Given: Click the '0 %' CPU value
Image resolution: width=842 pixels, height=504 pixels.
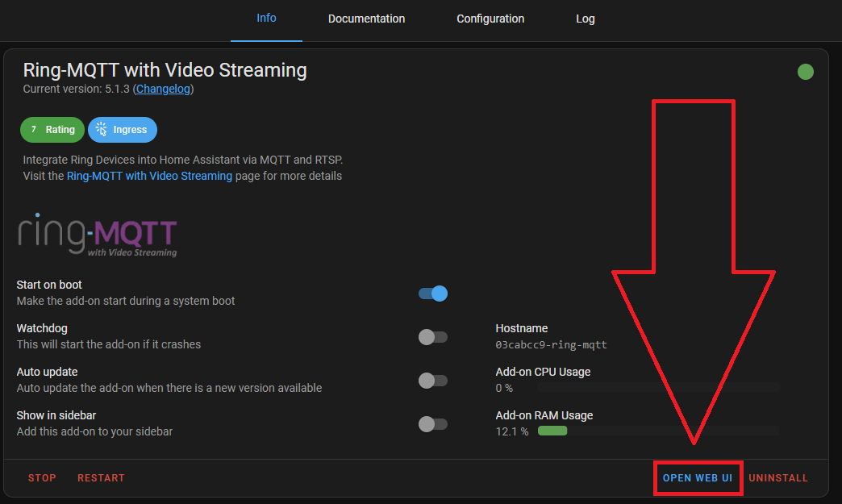Looking at the screenshot, I should (x=504, y=388).
